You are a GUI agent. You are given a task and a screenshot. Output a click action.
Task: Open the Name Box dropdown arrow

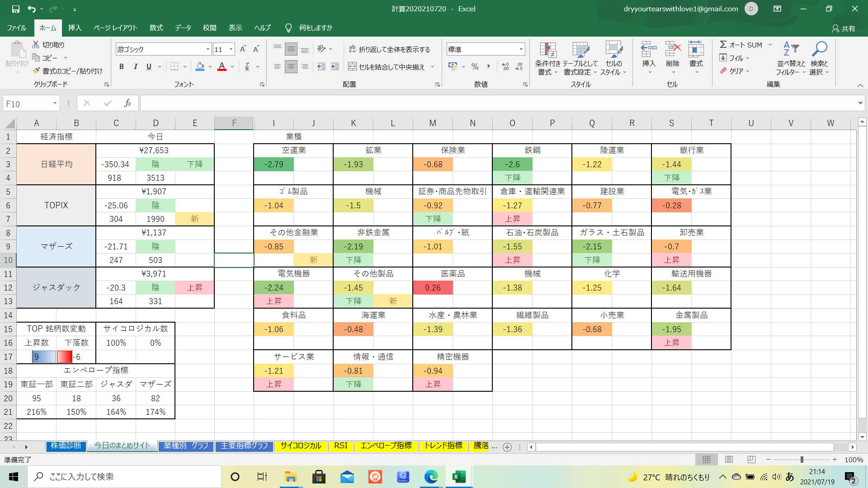(55, 103)
